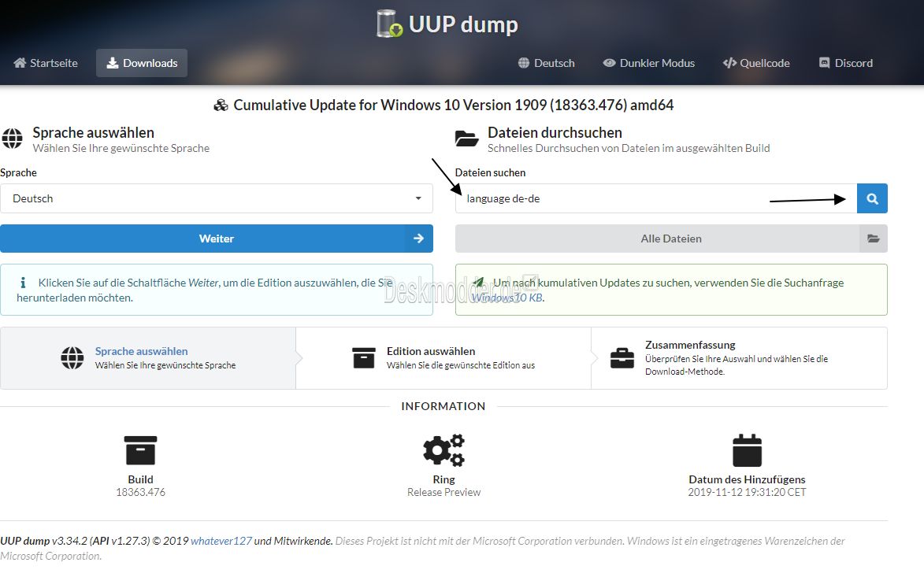Image resolution: width=924 pixels, height=577 pixels.
Task: Click the build number 18363.476 text
Action: (141, 492)
